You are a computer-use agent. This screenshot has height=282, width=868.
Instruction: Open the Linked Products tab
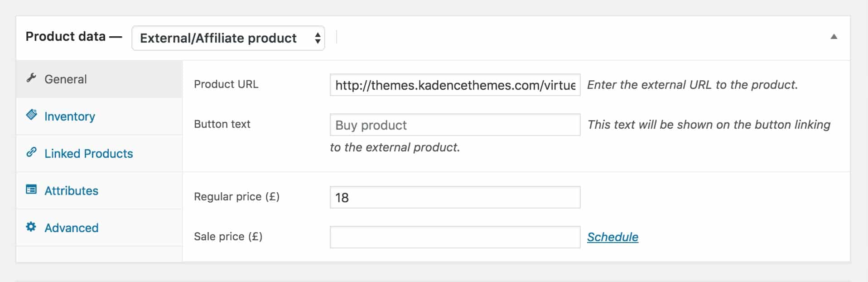click(x=99, y=154)
